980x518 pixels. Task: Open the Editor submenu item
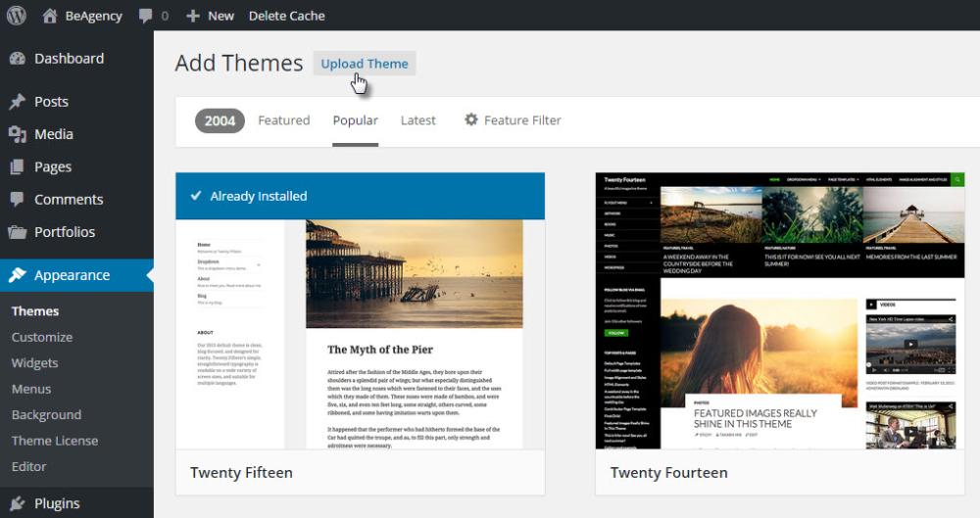tap(28, 467)
